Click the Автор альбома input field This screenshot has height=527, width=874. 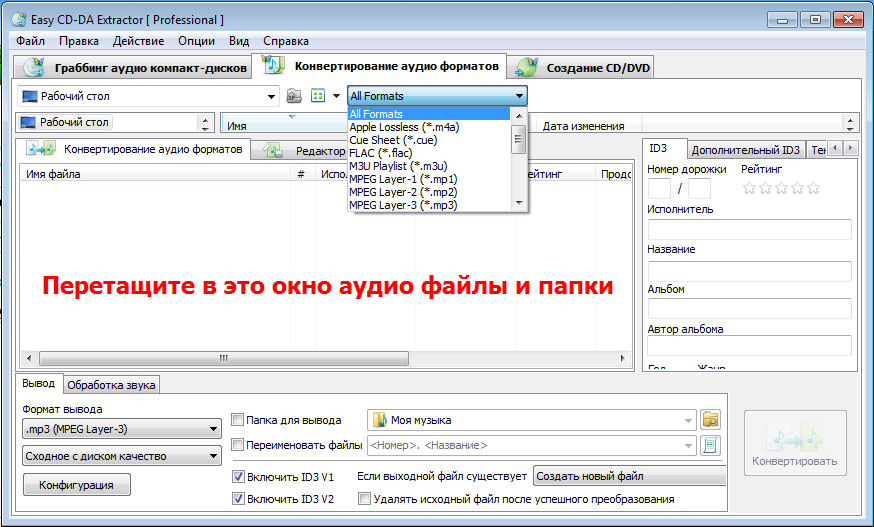[750, 345]
